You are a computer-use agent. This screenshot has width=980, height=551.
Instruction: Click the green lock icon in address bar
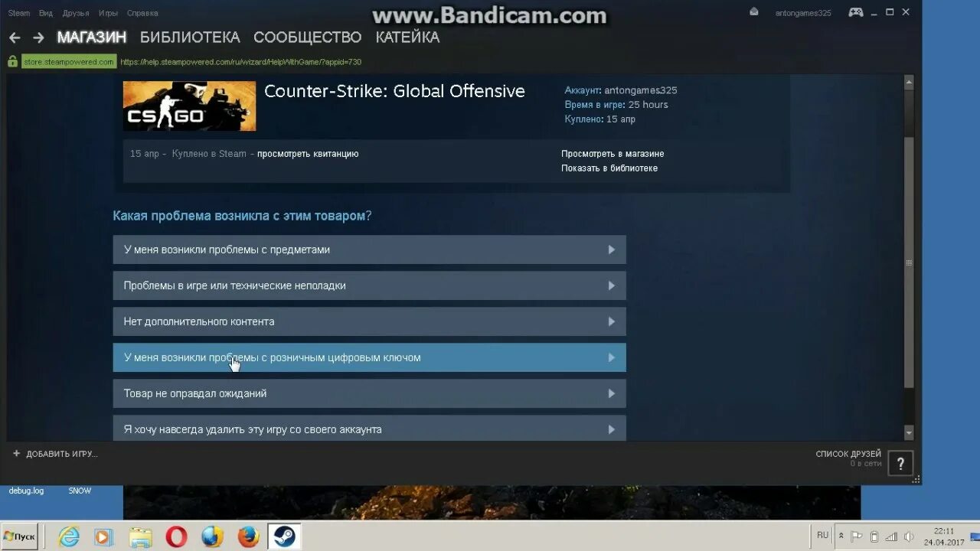pos(12,62)
